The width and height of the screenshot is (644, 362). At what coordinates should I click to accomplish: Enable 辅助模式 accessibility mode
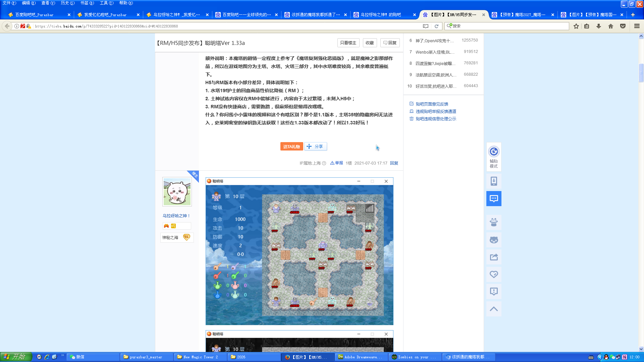tap(494, 157)
